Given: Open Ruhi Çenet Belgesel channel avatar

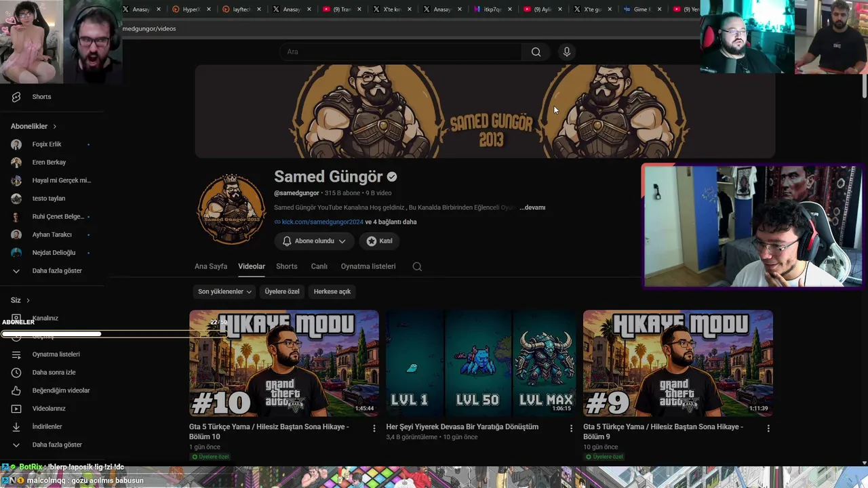Looking at the screenshot, I should (16, 217).
